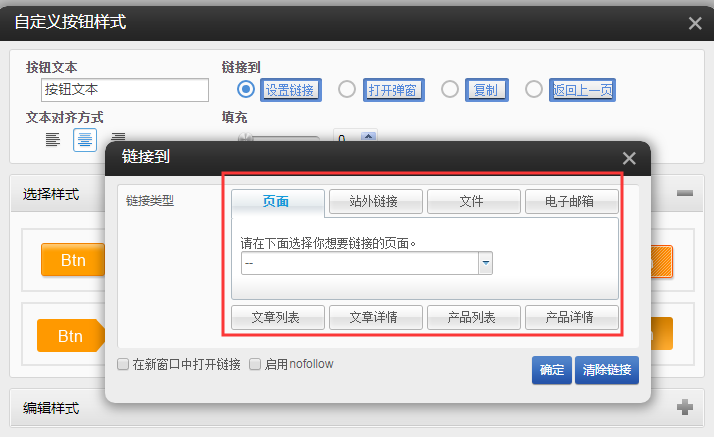This screenshot has height=437, width=714.
Task: Close the 链接到 dialog
Action: pyautogui.click(x=629, y=158)
